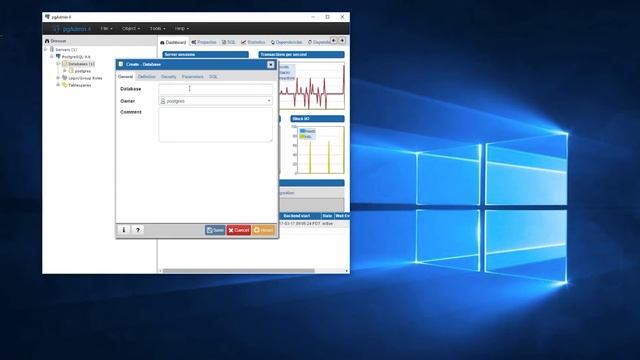Click the horizontal scrollbar at dashboard bottom
The height and width of the screenshot is (360, 640).
239,271
